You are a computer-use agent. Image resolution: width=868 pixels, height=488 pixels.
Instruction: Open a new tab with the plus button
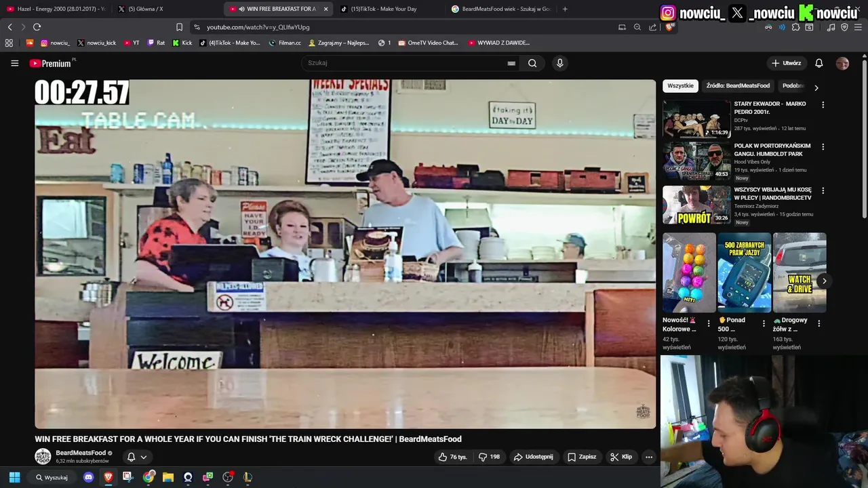[565, 9]
